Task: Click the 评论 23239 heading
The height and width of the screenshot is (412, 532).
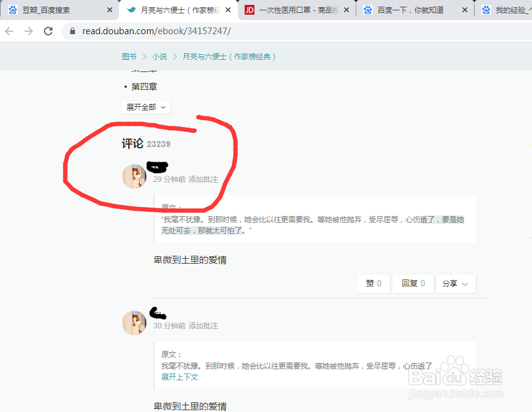Action: click(x=146, y=143)
